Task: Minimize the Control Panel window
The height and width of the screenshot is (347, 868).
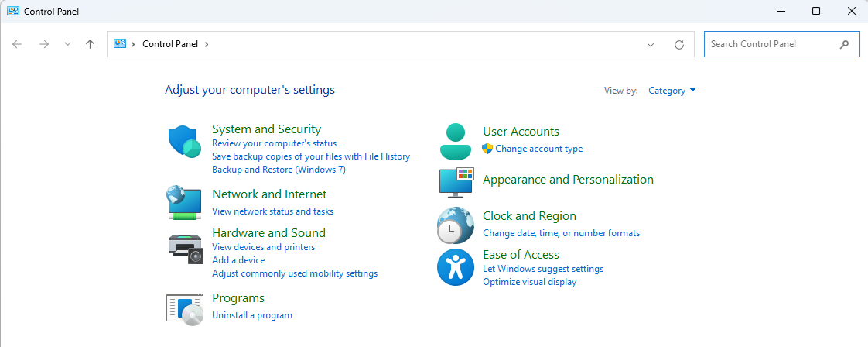Action: pos(781,11)
